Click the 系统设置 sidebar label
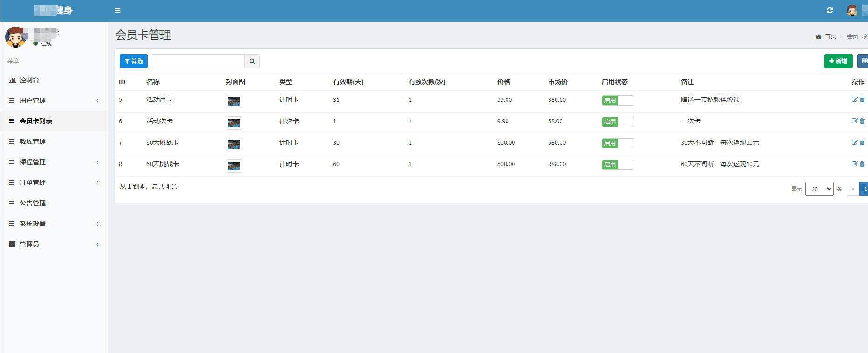 click(x=33, y=224)
